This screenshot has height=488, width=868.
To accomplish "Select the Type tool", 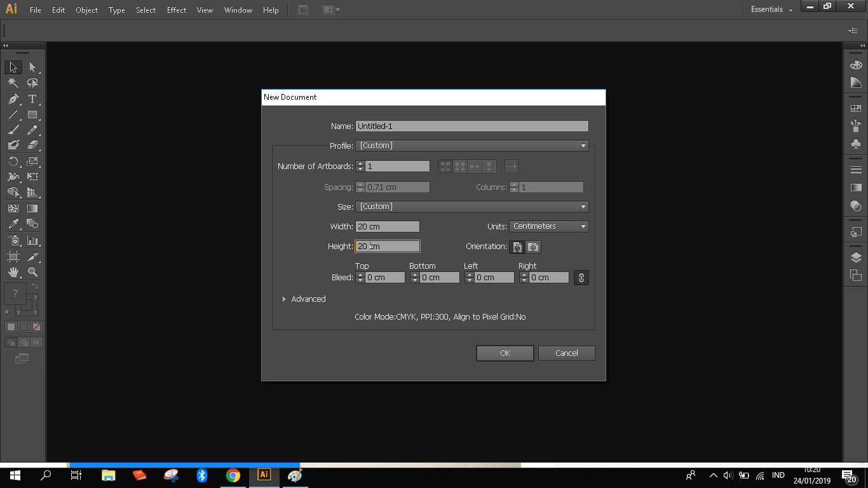I will (x=32, y=99).
